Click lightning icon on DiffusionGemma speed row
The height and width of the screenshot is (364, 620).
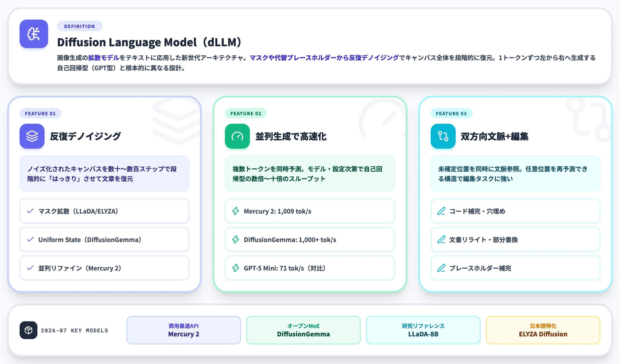pos(236,239)
